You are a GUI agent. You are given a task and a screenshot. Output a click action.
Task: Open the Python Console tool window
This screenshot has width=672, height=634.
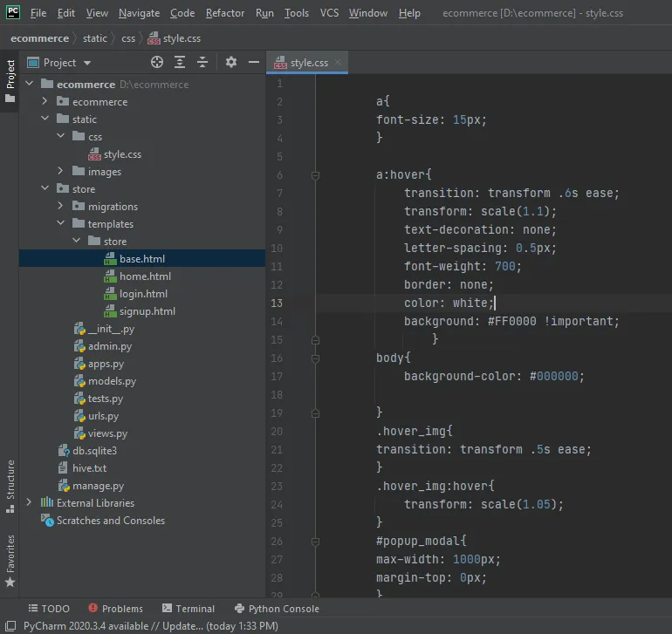(277, 609)
